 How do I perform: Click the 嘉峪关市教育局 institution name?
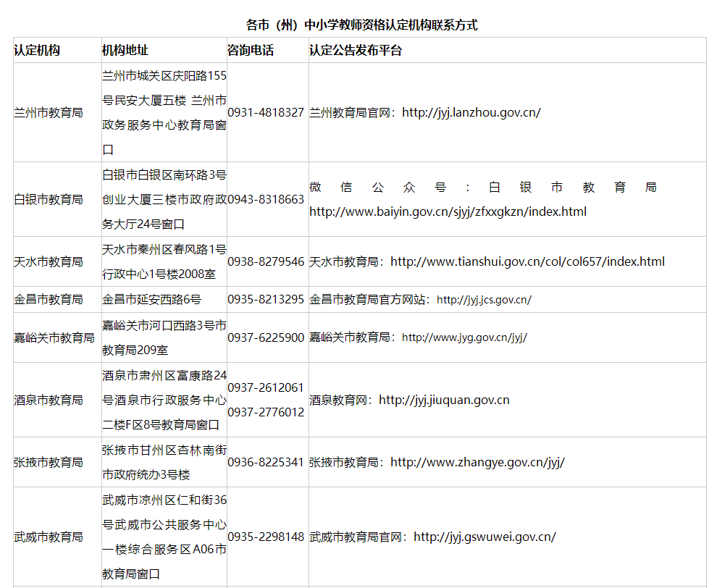tap(54, 337)
